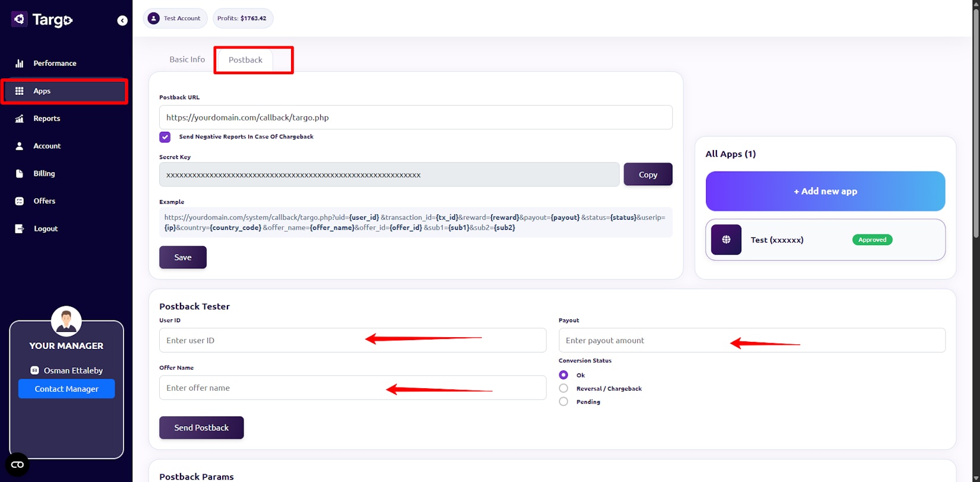Viewport: 980px width, 482px height.
Task: Copy the secret key
Action: tap(647, 175)
